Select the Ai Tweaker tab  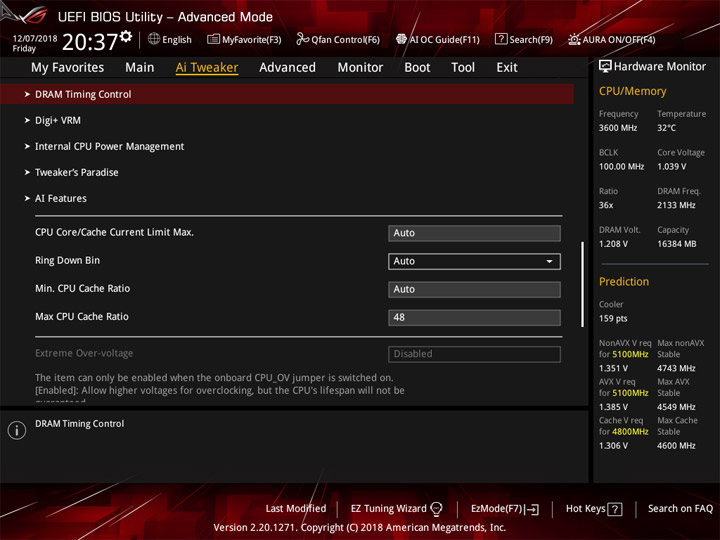coord(207,68)
